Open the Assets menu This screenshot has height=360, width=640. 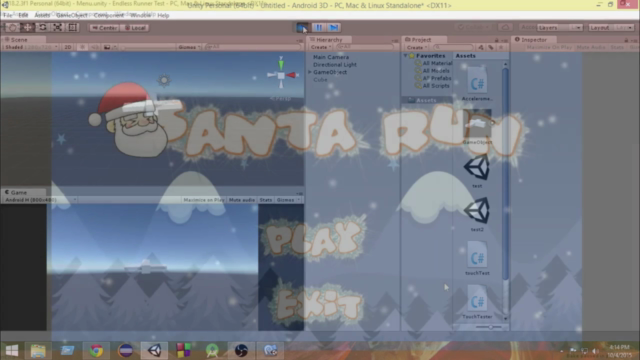[42, 16]
